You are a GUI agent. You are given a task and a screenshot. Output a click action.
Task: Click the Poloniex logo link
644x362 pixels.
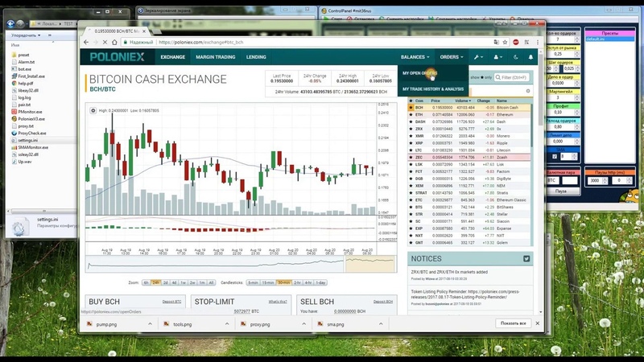coord(117,57)
